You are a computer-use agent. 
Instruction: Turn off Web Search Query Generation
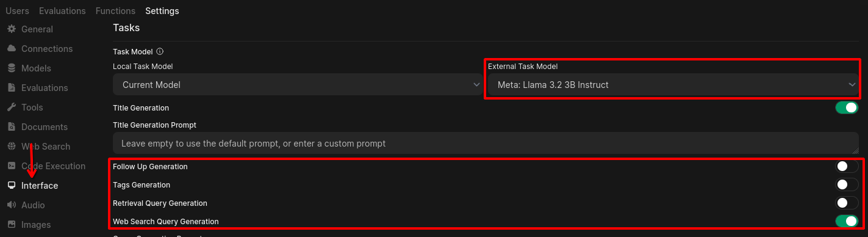(847, 221)
